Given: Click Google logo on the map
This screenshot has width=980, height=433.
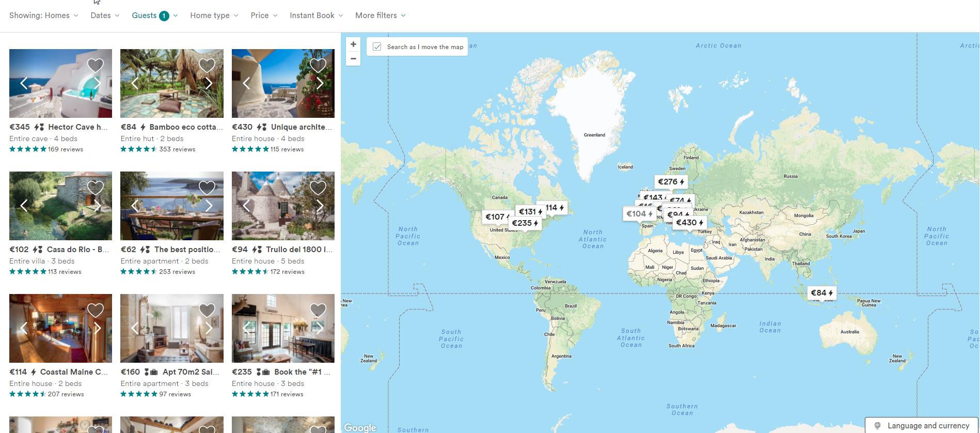Looking at the screenshot, I should point(360,428).
